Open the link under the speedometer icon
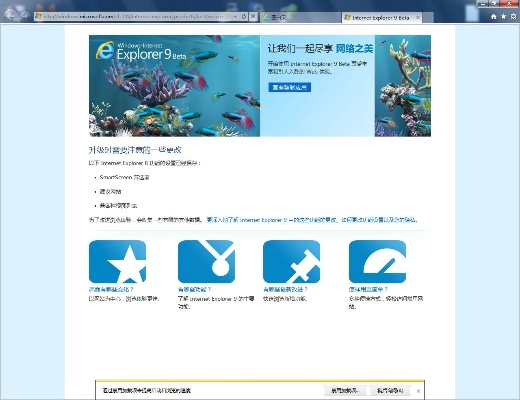520x400 pixels. [368, 289]
